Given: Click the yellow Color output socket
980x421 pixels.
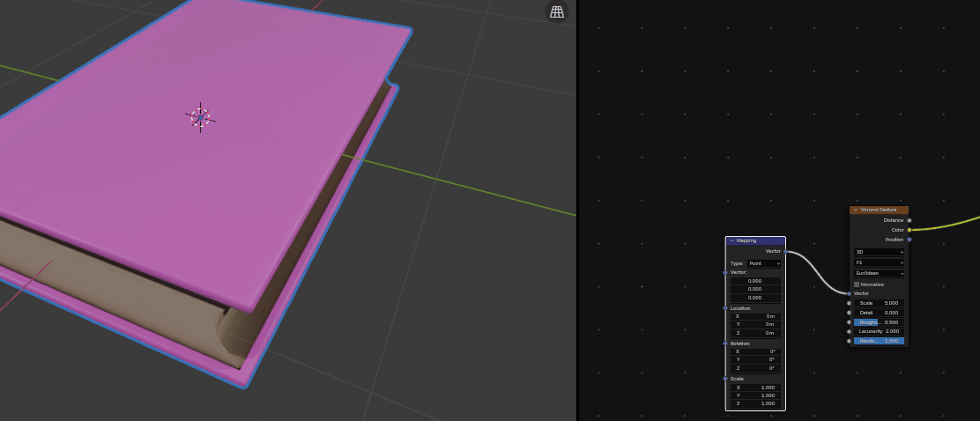Looking at the screenshot, I should [909, 230].
